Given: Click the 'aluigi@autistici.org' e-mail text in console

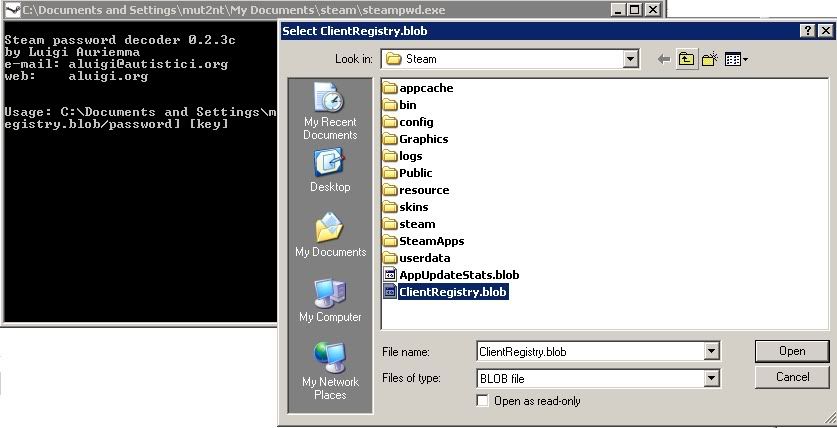Looking at the screenshot, I should point(148,64).
